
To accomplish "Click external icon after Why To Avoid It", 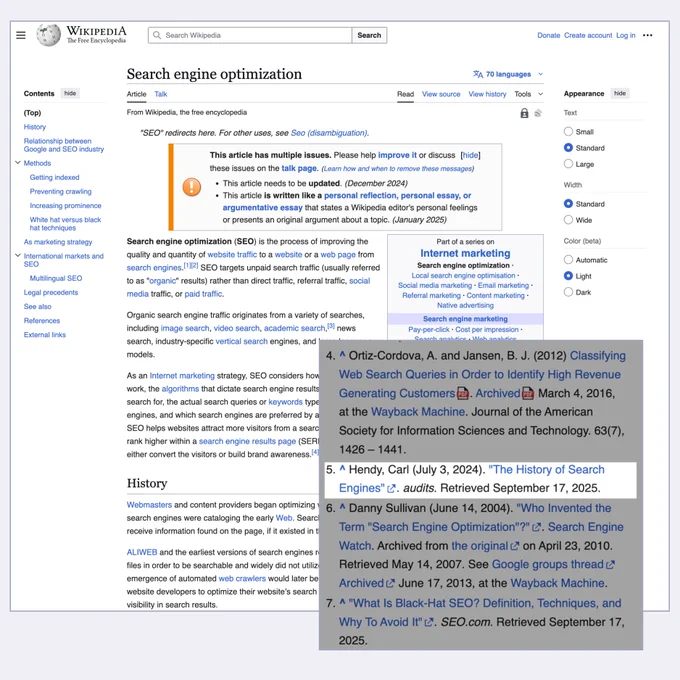I will tap(429, 622).
